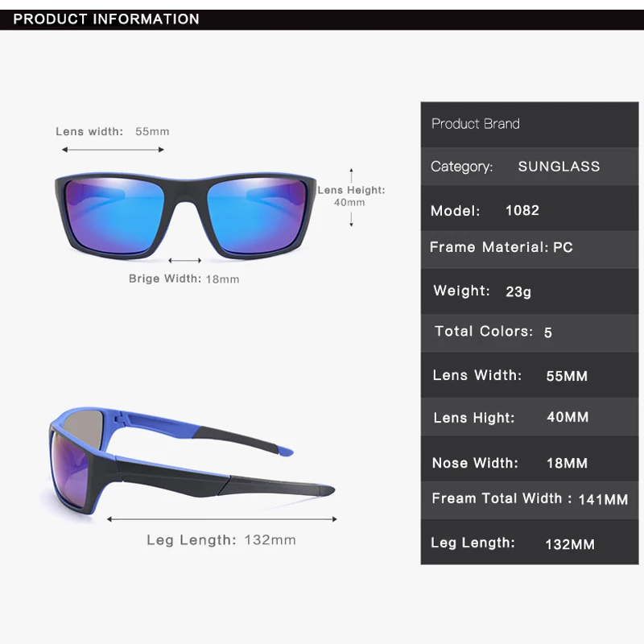Click the lens width double arrow
This screenshot has height=644, width=644.
click(113, 150)
